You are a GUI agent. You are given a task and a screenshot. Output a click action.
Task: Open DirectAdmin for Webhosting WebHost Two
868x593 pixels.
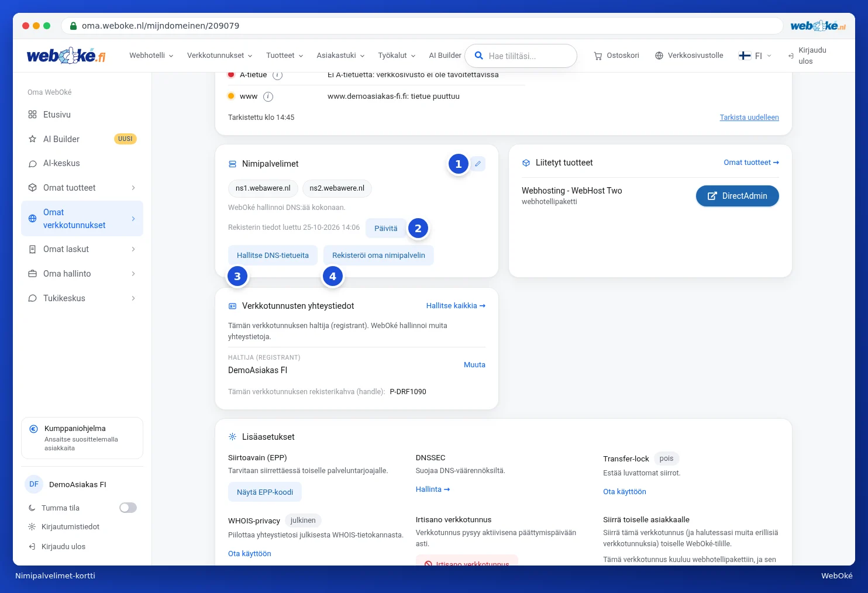coord(737,196)
